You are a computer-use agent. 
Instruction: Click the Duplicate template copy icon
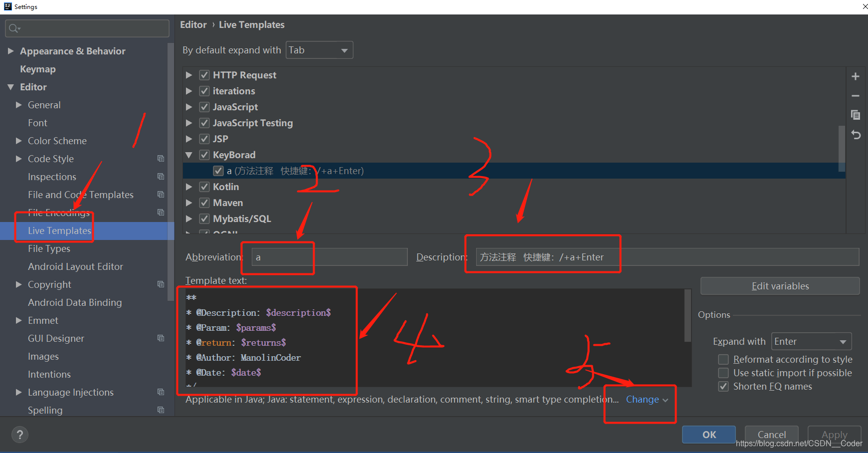(856, 115)
